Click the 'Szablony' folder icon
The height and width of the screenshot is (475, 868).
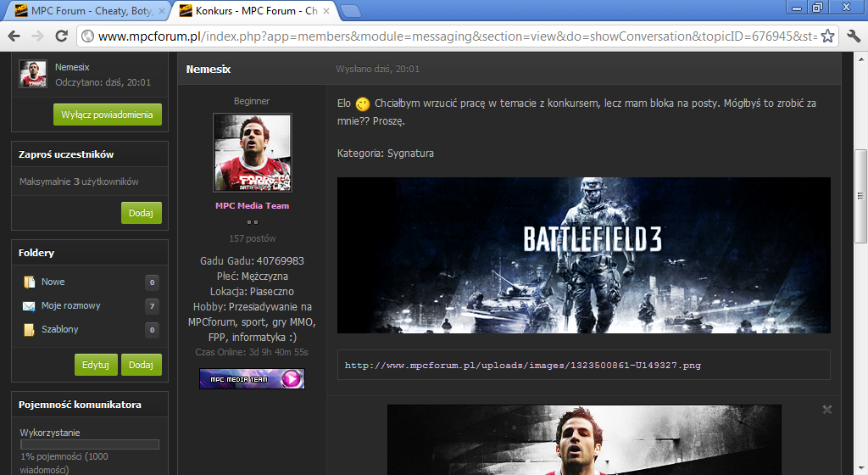(29, 330)
